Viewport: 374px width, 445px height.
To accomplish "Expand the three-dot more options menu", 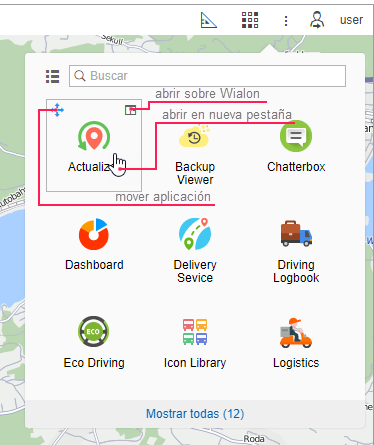I will tap(286, 21).
